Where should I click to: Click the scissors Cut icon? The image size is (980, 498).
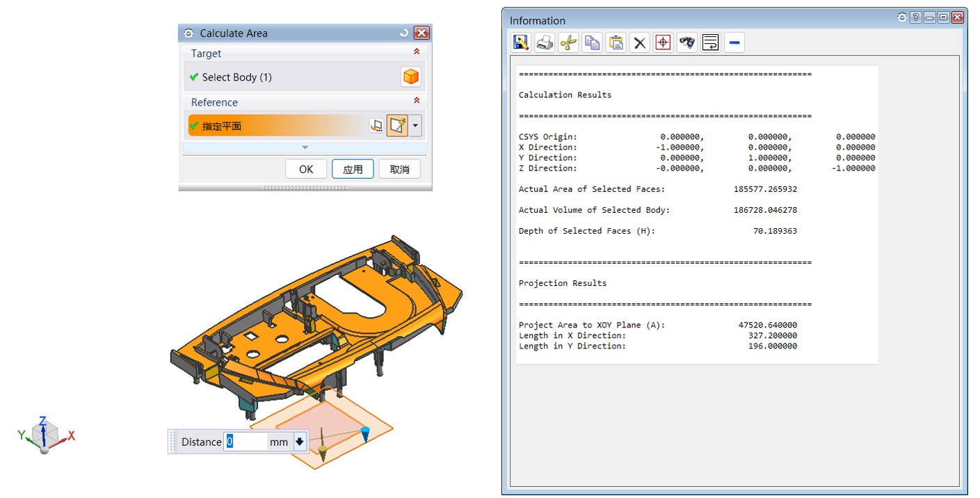click(568, 43)
